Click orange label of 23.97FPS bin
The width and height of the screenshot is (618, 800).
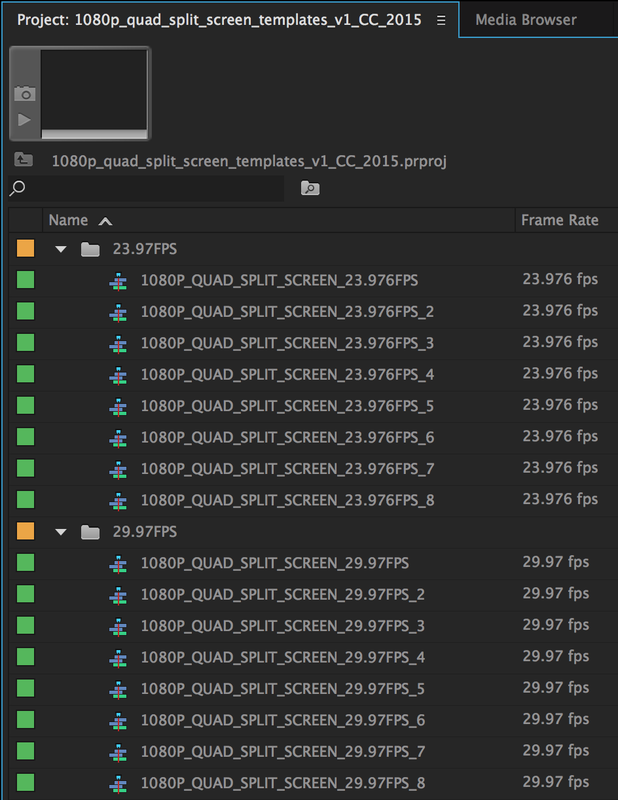click(x=26, y=248)
